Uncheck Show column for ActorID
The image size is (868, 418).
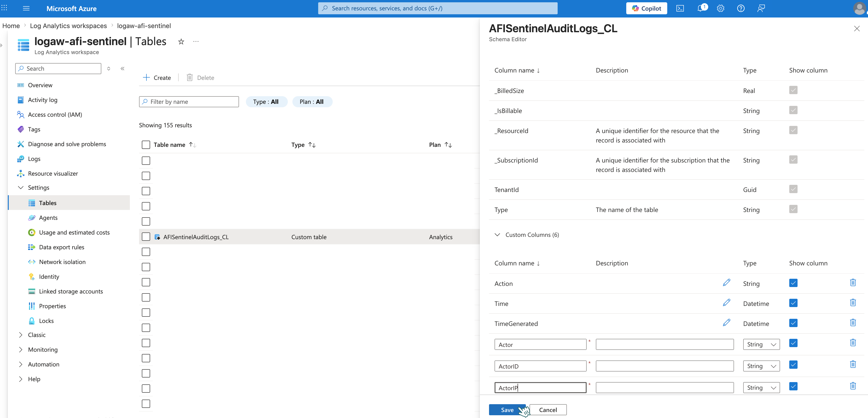[x=793, y=365]
